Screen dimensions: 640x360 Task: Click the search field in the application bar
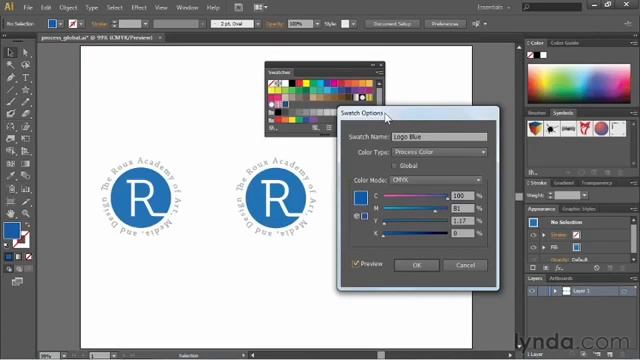point(552,7)
